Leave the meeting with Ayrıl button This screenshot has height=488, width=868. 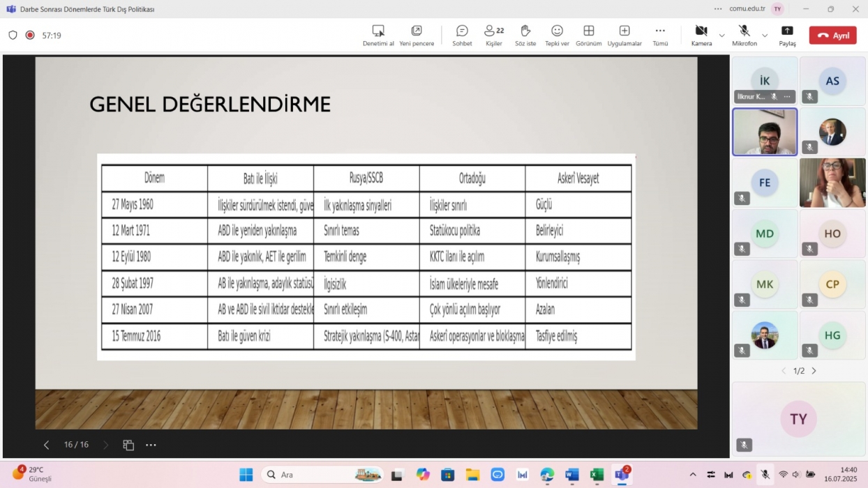pyautogui.click(x=832, y=36)
